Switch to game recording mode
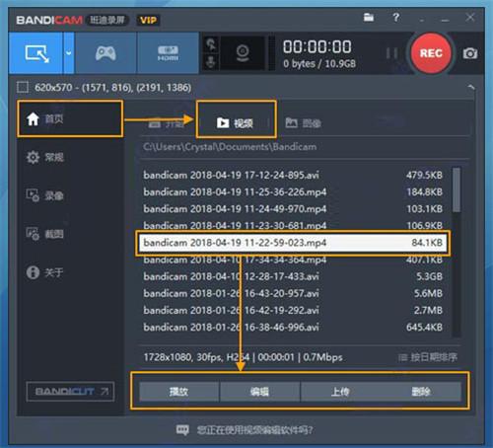 pos(106,53)
